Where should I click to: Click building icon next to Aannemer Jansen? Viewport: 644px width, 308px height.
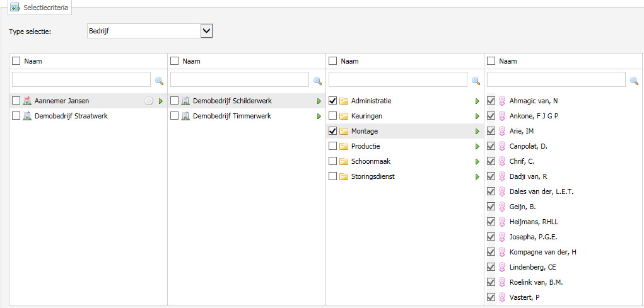27,101
